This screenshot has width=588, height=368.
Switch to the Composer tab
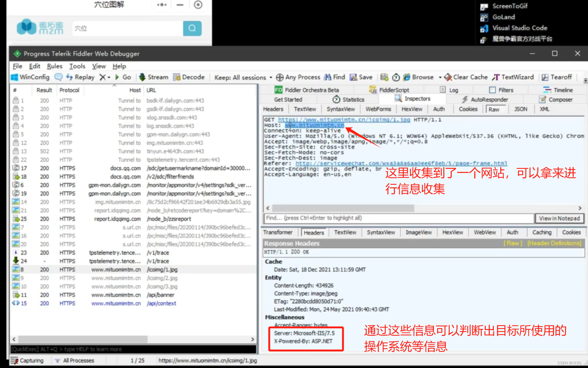556,99
